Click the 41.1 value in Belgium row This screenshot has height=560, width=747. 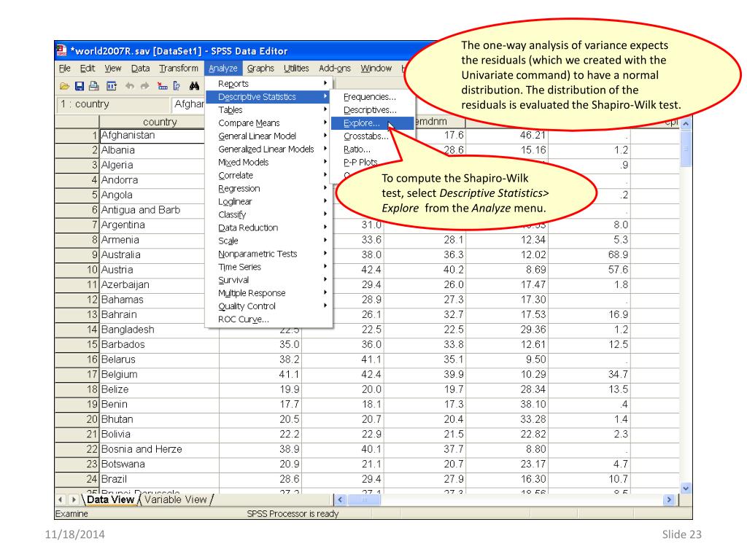click(289, 374)
